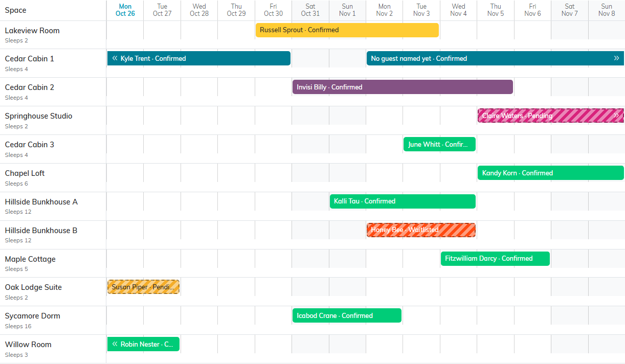Viewport: 625px width, 364px height.
Task: Click the Space column header
Action: (x=16, y=10)
